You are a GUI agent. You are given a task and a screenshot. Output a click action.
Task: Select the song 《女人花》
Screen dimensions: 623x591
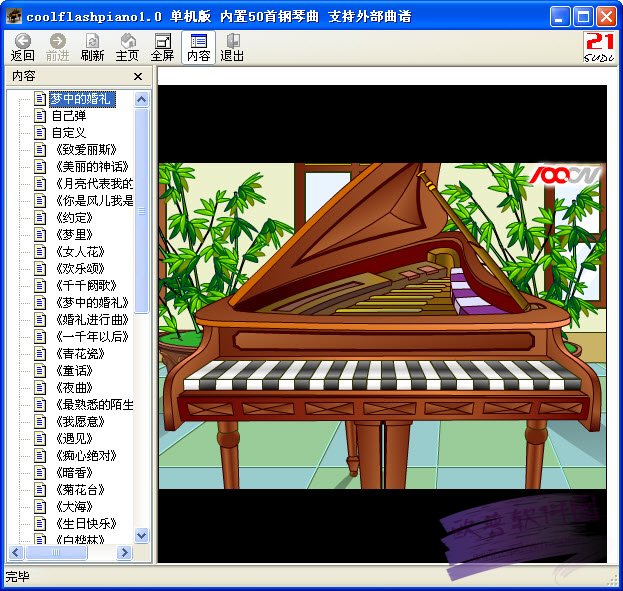(79, 252)
